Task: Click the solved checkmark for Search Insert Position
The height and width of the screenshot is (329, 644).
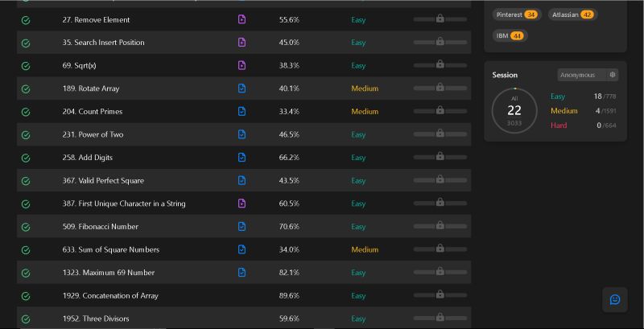Action: point(26,43)
